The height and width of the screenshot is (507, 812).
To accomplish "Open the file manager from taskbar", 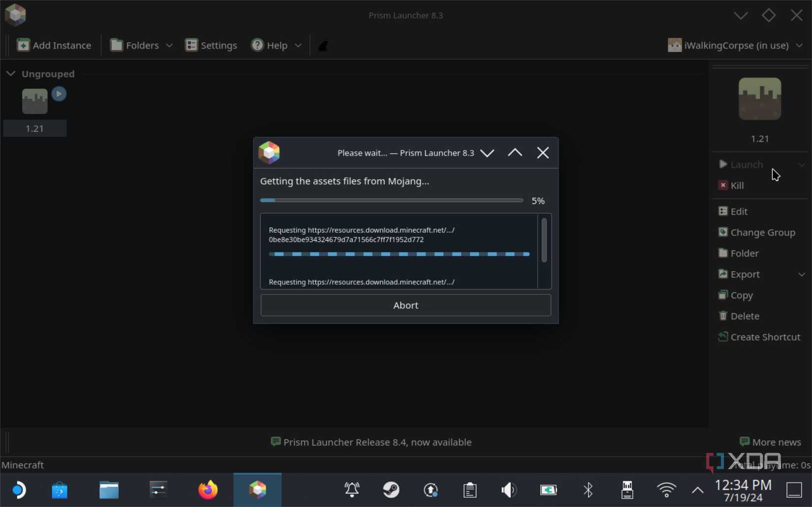I will click(x=109, y=490).
